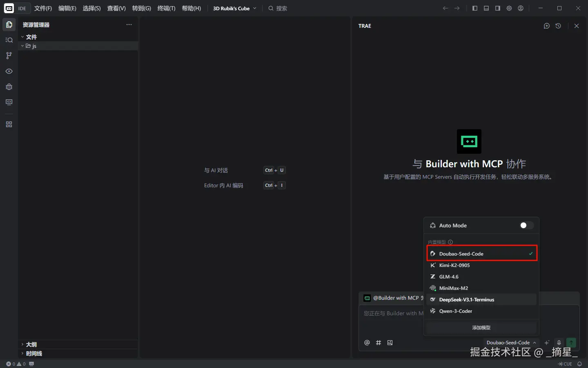Send the message with green arrow button

571,343
